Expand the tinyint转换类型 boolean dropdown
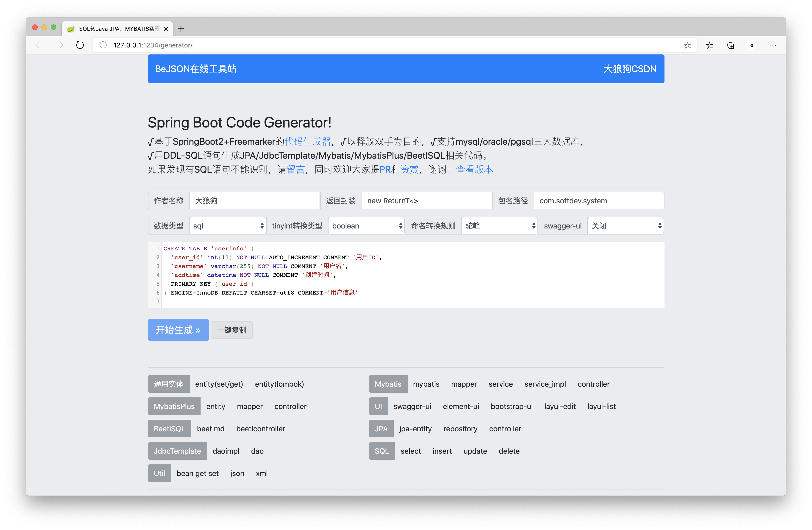 (366, 226)
